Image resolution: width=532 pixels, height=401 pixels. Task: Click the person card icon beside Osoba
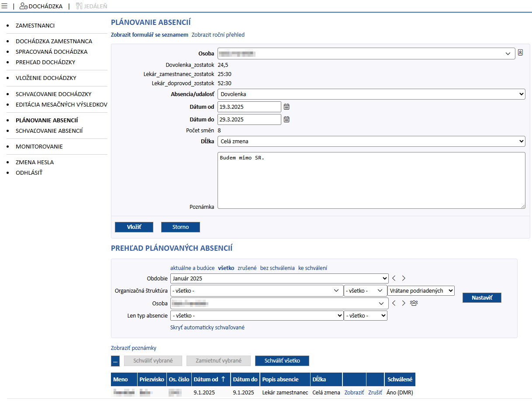pyautogui.click(x=520, y=53)
